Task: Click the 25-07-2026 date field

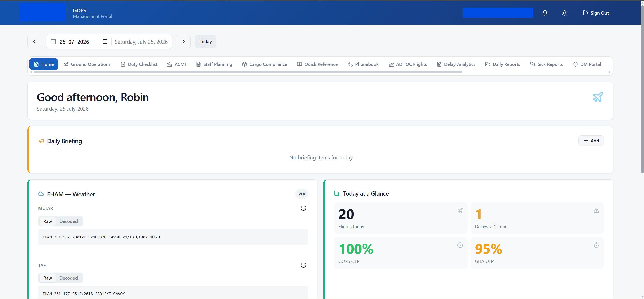Action: [74, 42]
